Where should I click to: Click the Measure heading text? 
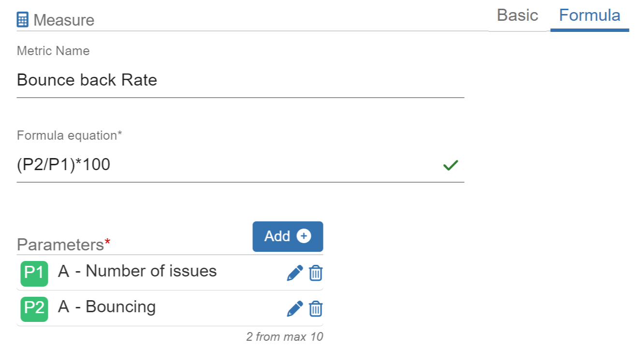pyautogui.click(x=64, y=20)
